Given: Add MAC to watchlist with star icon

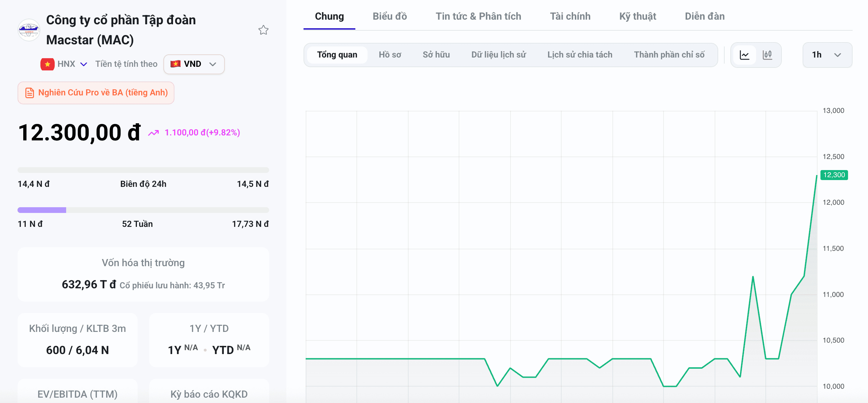Looking at the screenshot, I should (x=263, y=30).
